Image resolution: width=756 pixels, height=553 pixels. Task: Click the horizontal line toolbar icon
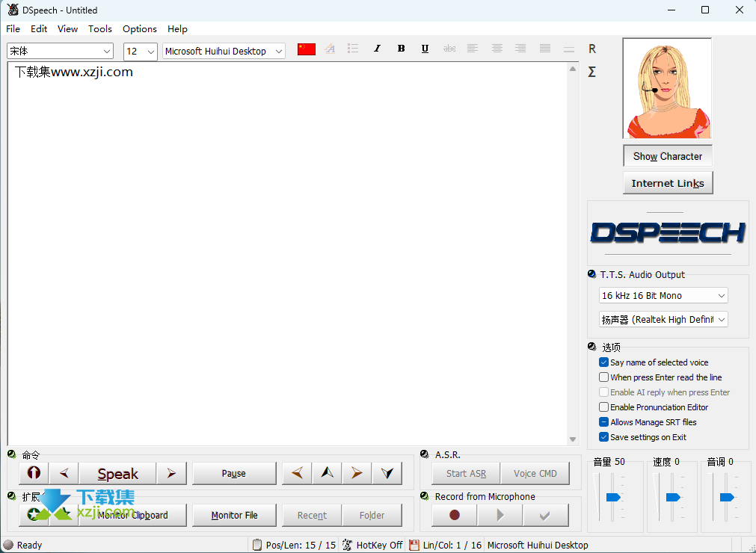point(569,49)
